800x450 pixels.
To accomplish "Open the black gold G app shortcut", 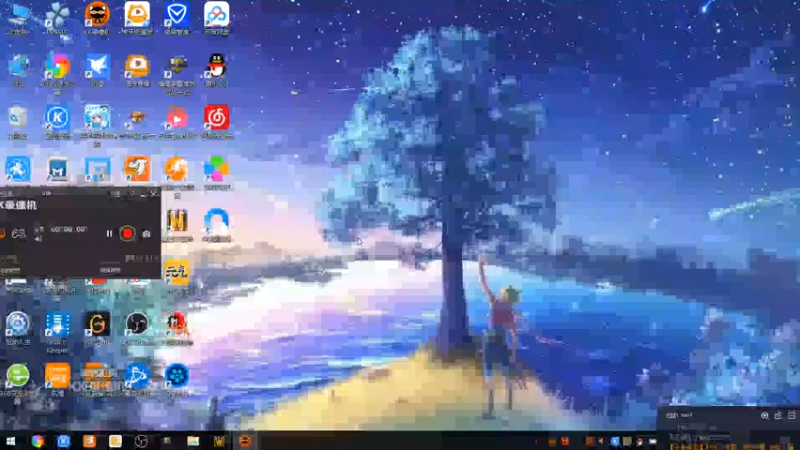I will coord(97,324).
